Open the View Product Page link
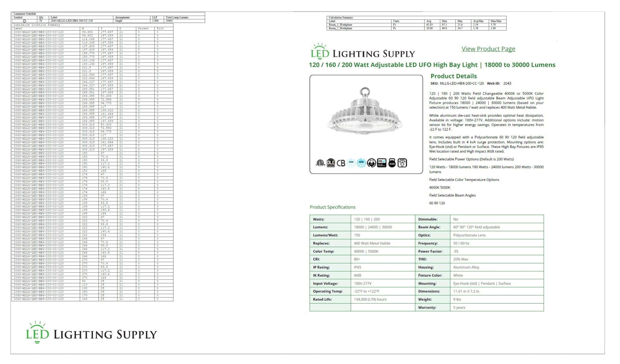 pos(488,49)
